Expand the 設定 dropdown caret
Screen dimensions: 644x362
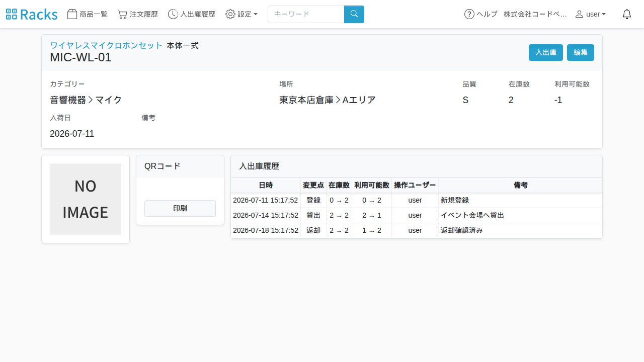click(x=256, y=14)
